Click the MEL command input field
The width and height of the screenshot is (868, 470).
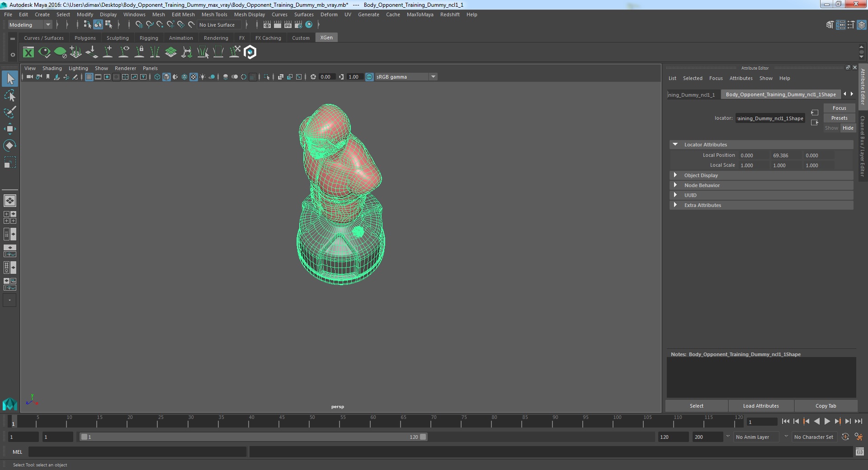[x=137, y=451]
